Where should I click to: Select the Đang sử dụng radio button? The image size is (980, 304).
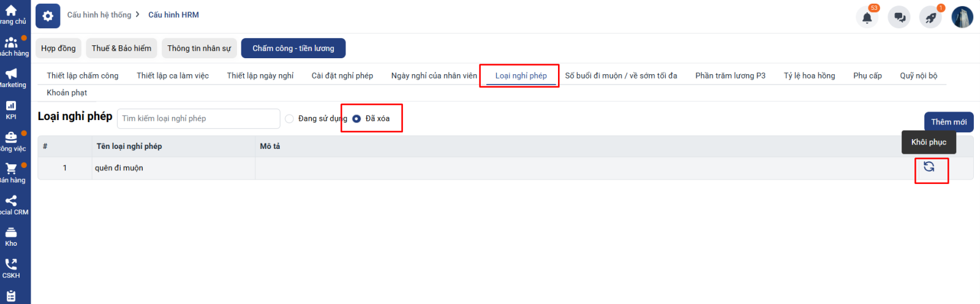[x=290, y=119]
